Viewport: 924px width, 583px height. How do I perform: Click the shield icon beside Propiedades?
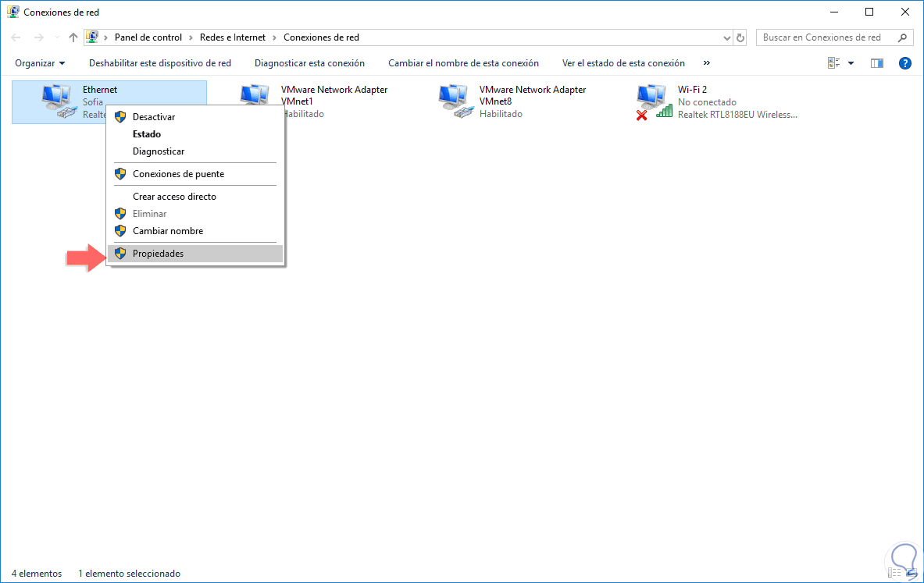point(120,253)
